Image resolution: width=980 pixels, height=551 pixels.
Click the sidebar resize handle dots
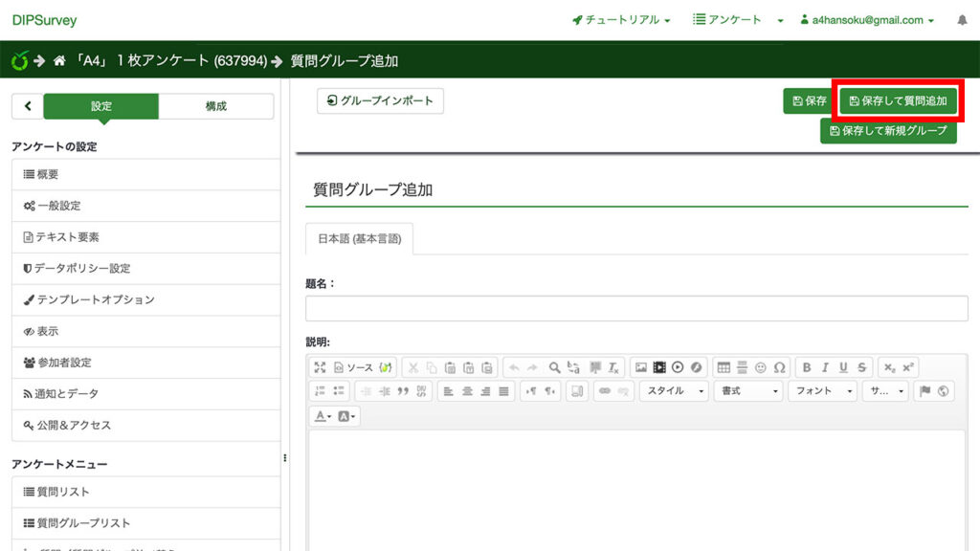pos(285,458)
